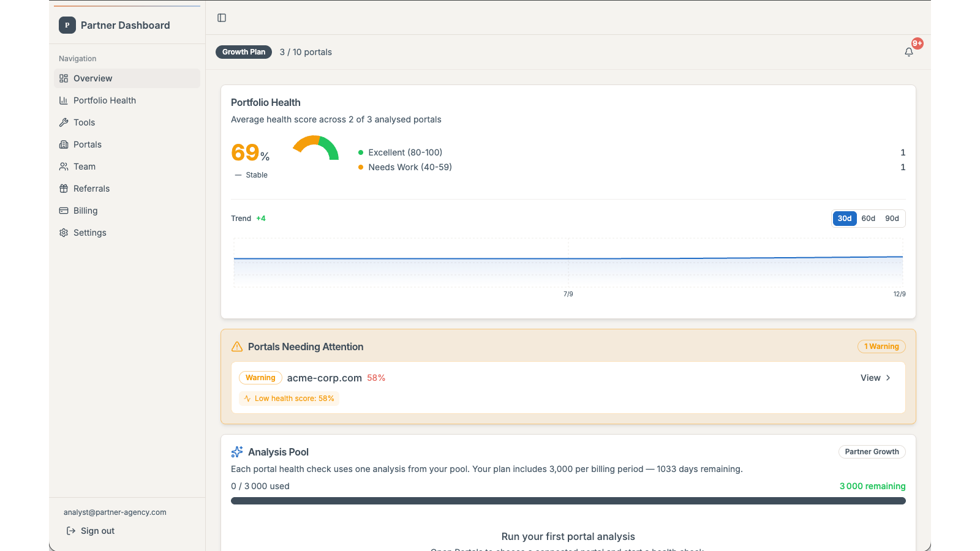Switch trend range to 90d
This screenshot has height=551, width=980.
pyautogui.click(x=892, y=219)
